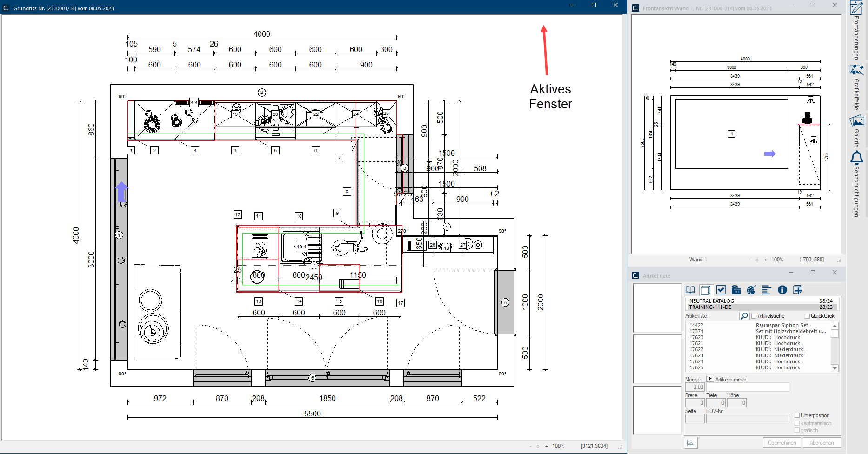868x454 pixels.
Task: Enable the Artikelsuche checkbox
Action: [754, 316]
